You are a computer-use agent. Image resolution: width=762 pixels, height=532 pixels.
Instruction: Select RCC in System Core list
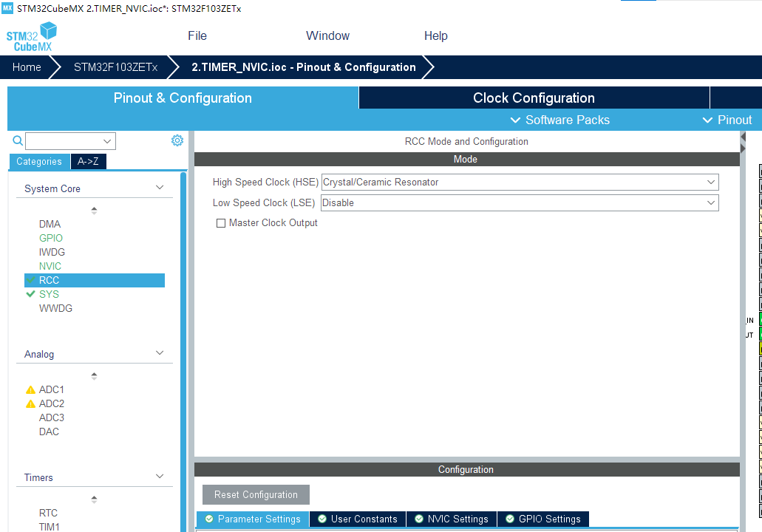click(x=95, y=280)
